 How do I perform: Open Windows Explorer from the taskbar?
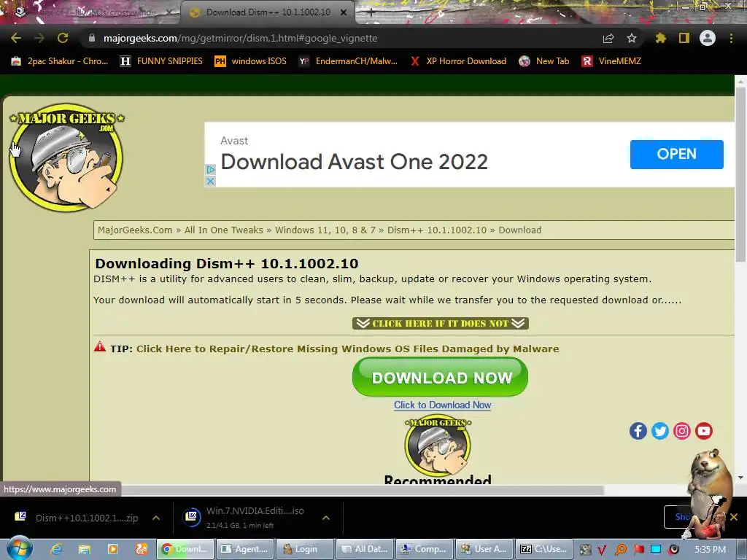point(85,549)
